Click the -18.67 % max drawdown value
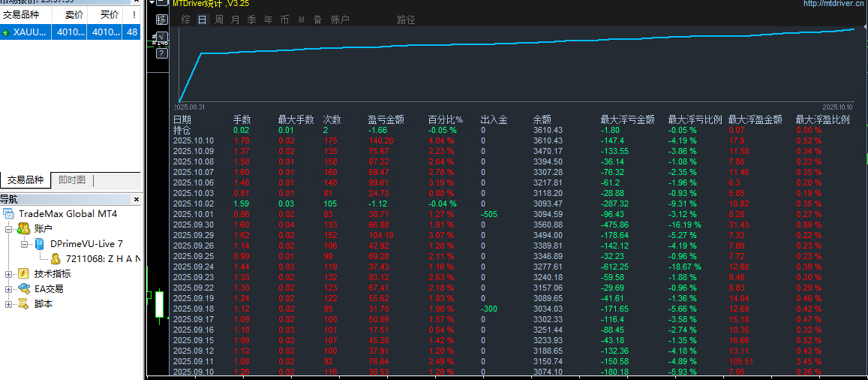The image size is (868, 380). [685, 267]
